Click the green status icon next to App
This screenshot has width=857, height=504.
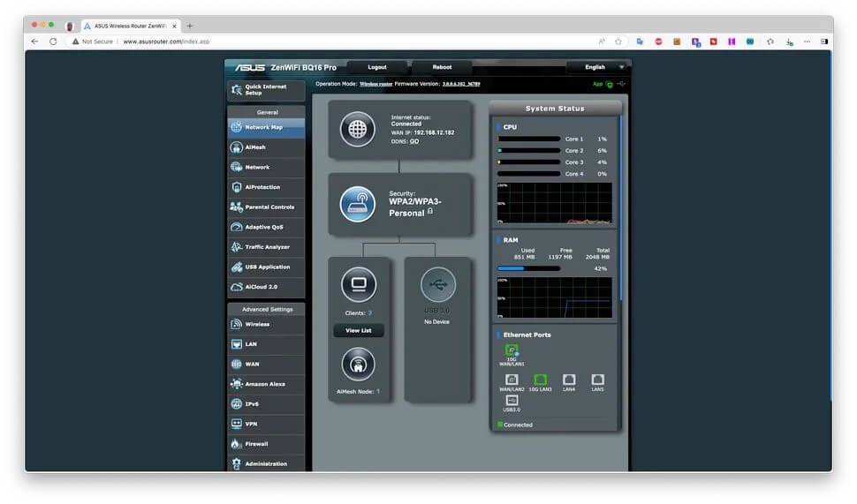coord(610,84)
